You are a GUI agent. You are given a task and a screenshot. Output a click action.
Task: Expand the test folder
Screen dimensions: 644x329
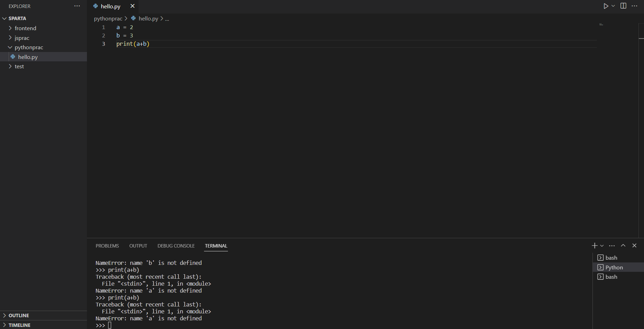click(43, 66)
